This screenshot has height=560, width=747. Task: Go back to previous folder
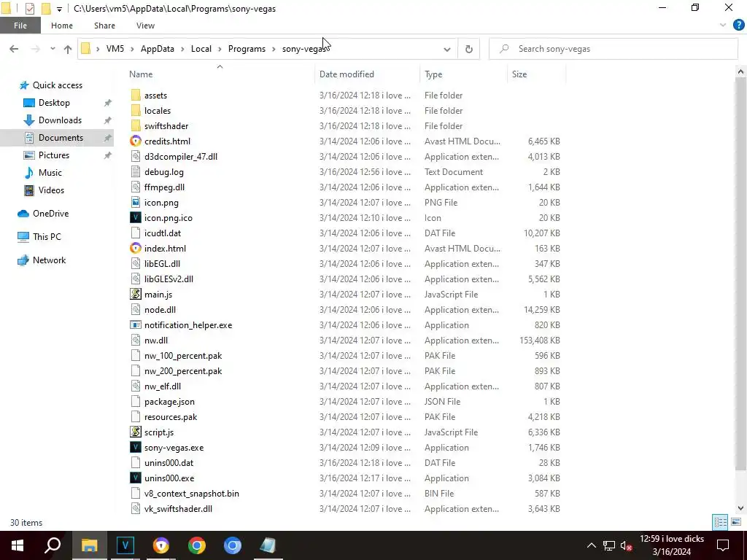[14, 49]
